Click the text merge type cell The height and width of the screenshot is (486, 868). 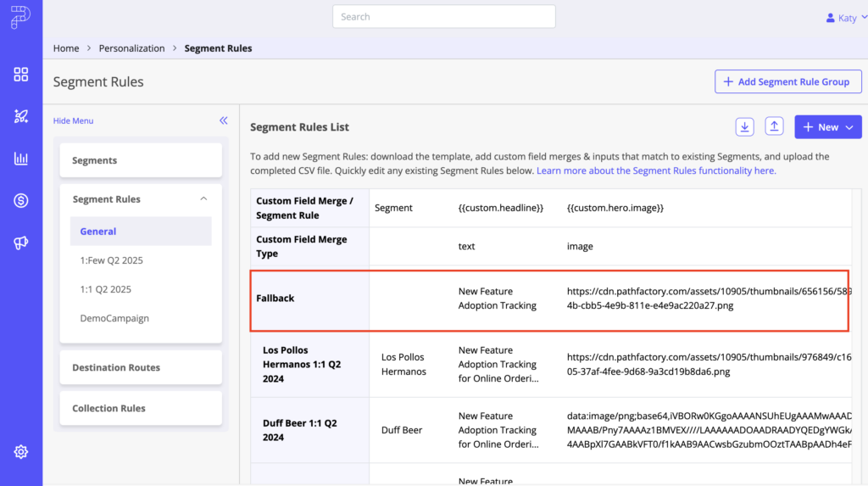click(466, 246)
